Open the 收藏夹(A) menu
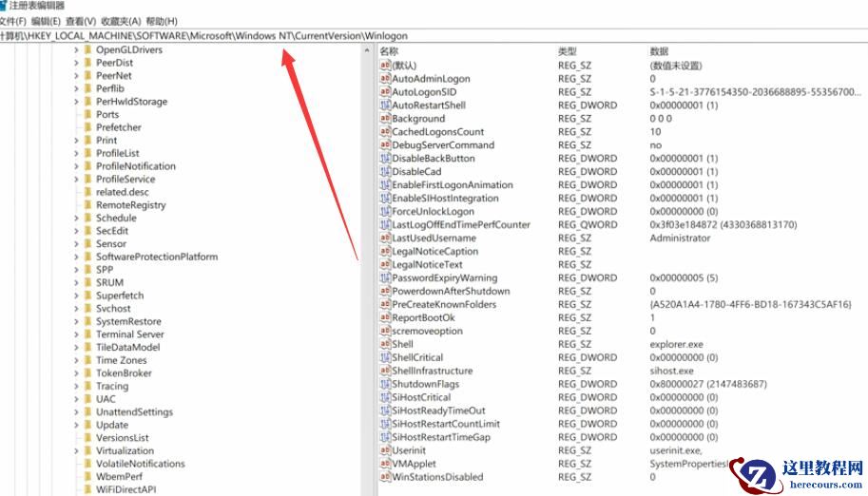Screen dimensions: 868x496 pos(121,21)
